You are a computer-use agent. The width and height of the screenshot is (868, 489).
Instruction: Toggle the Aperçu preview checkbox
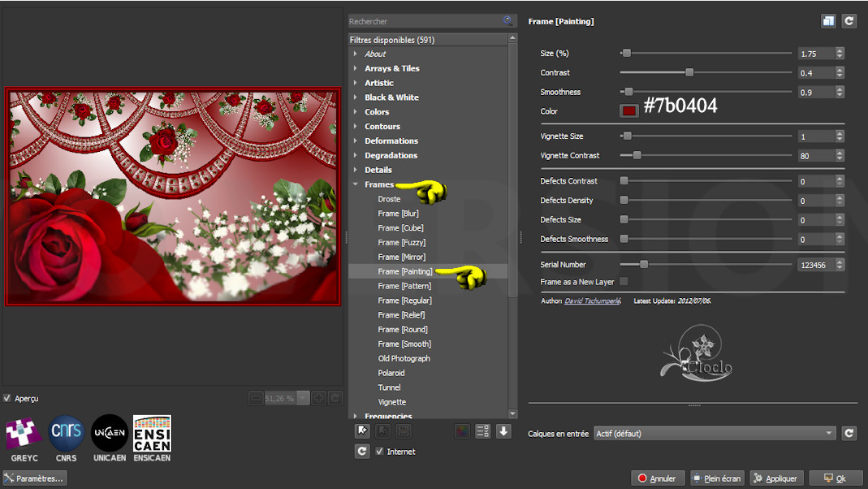click(x=7, y=398)
